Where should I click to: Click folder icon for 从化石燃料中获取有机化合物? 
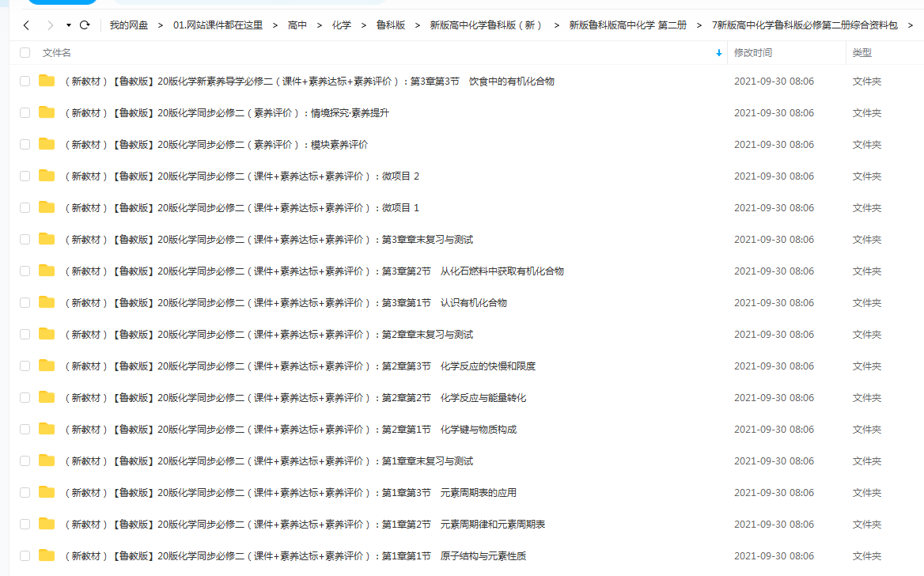47,271
